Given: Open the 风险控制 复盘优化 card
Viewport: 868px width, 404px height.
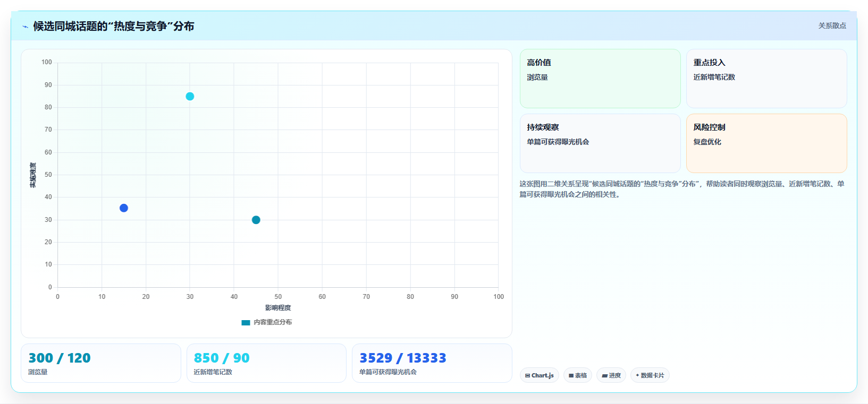Looking at the screenshot, I should (x=766, y=143).
